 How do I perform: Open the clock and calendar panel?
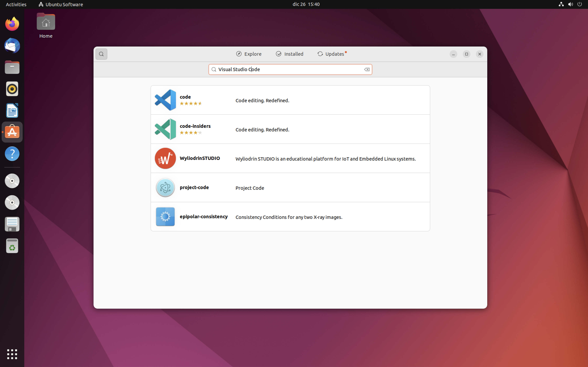(x=306, y=4)
